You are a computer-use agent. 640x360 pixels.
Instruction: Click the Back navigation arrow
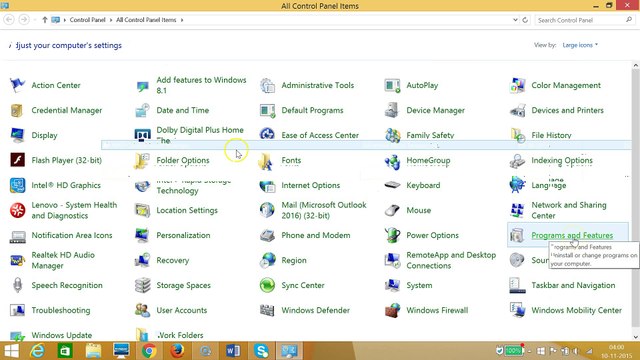coord(9,20)
